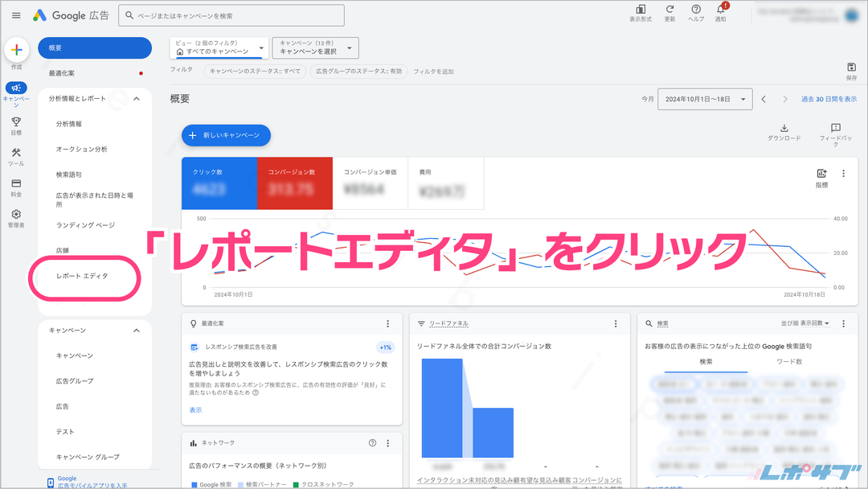The width and height of the screenshot is (868, 489).
Task: Open 料金 billing card icon
Action: (16, 184)
